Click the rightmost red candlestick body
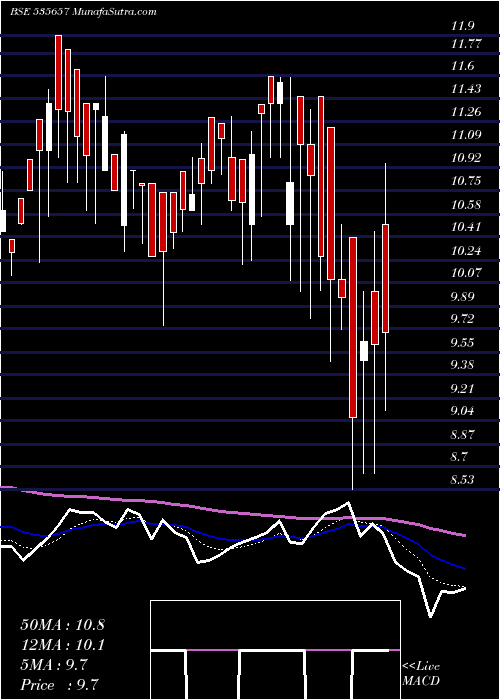 (385, 279)
